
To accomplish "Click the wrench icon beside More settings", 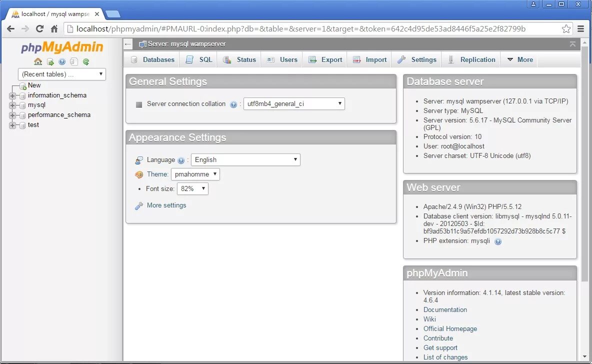I will (139, 206).
